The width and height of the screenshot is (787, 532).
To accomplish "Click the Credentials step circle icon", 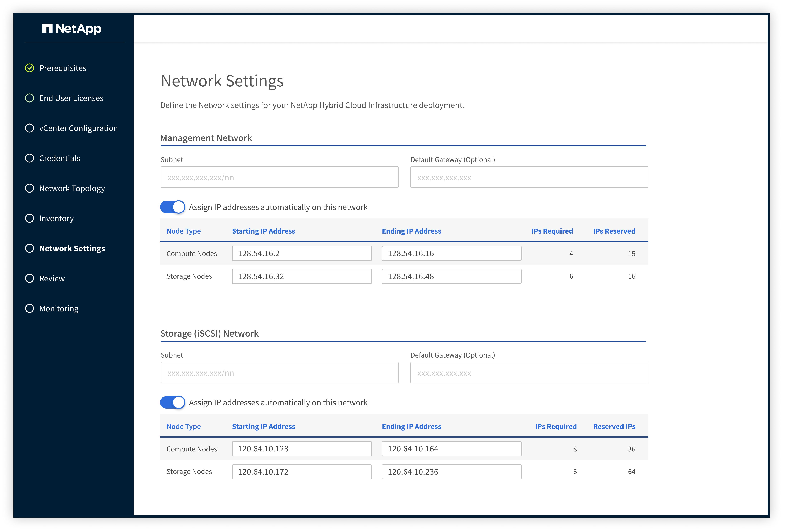I will tap(30, 158).
